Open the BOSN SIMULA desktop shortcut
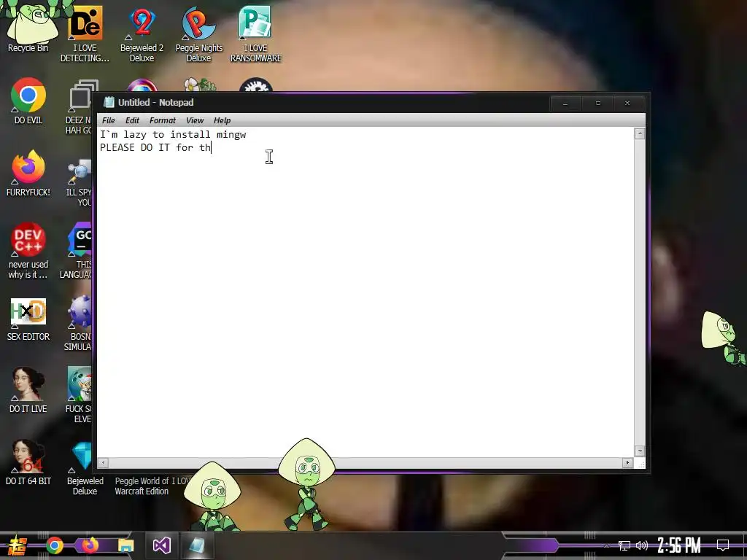The width and height of the screenshot is (747, 560). (78, 323)
